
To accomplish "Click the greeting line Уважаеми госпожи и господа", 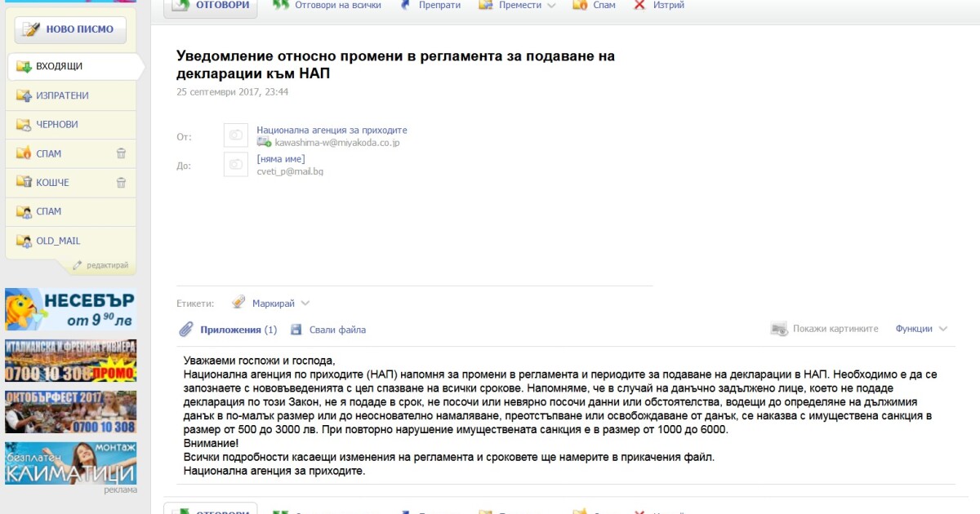I will point(260,361).
